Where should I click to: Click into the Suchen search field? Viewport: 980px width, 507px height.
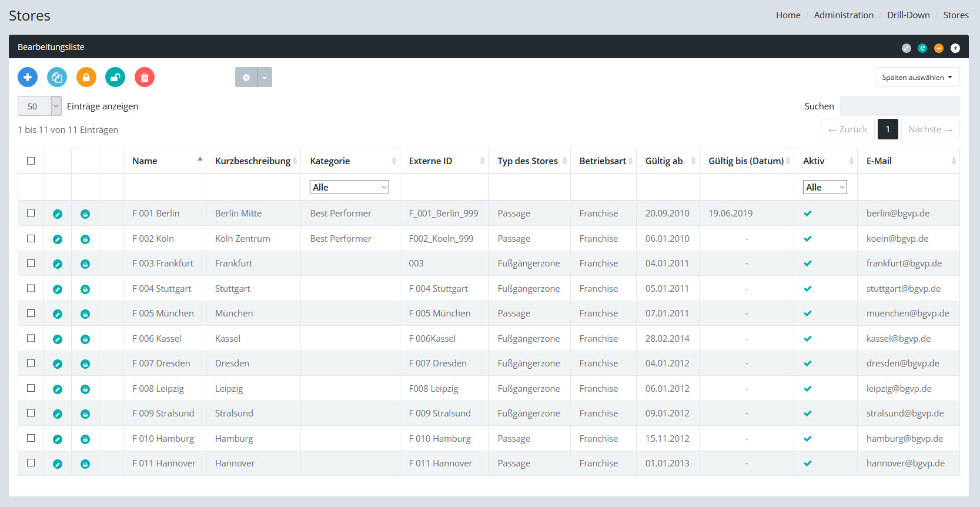pos(899,106)
